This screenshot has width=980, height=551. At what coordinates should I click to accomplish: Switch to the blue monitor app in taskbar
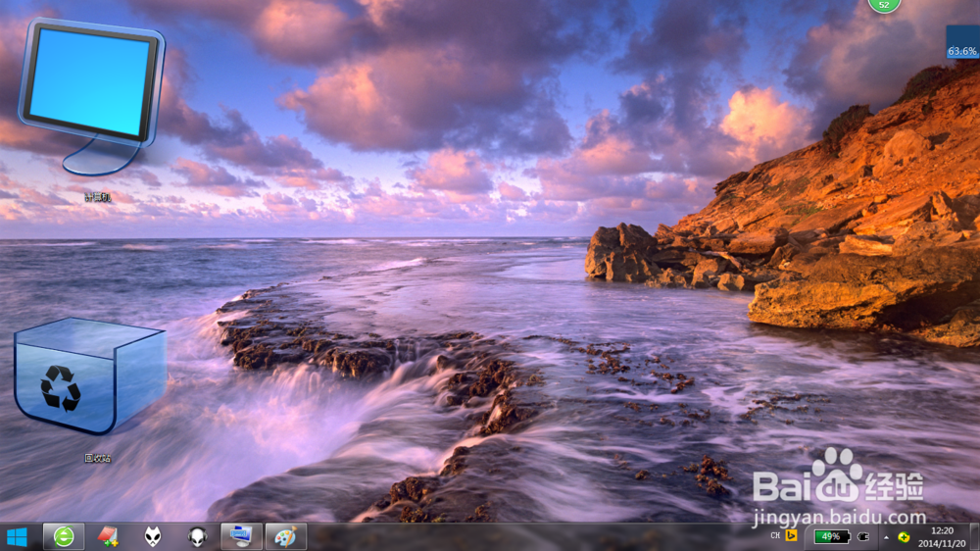[241, 536]
